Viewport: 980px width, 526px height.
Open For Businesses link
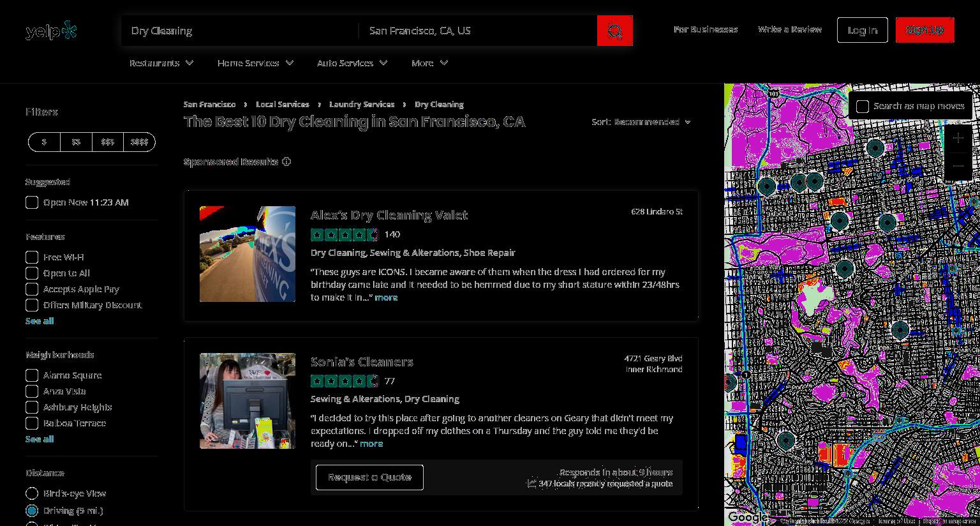[706, 29]
